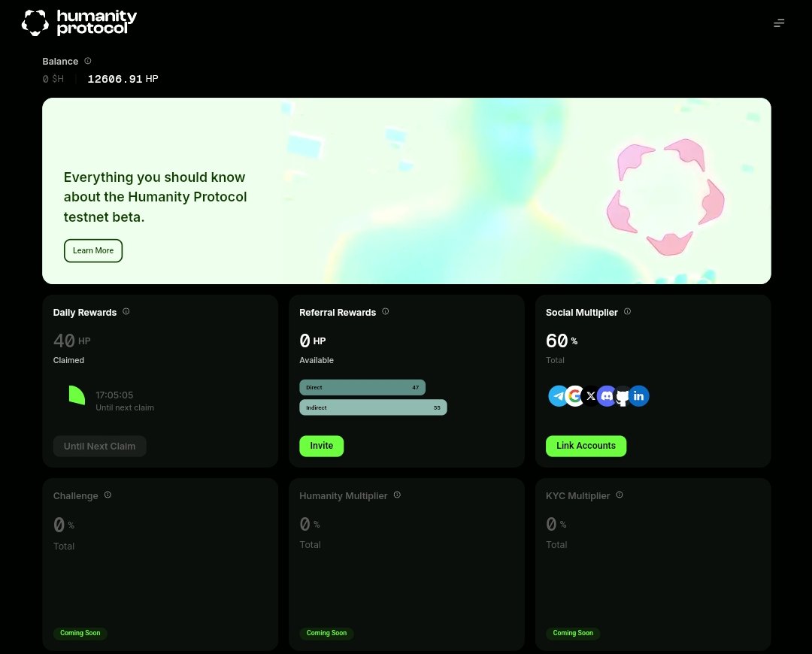Click the Daily Rewards info tooltip icon
812x654 pixels.
[x=126, y=311]
